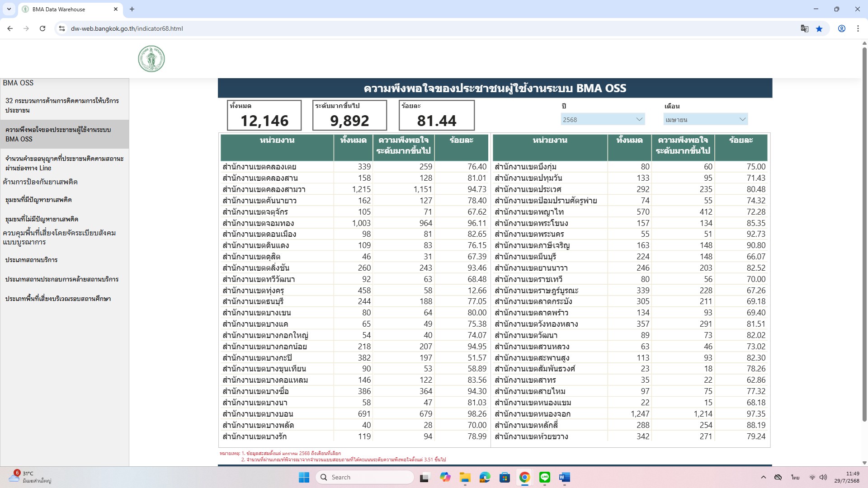Launch Copilot from the taskbar
The width and height of the screenshot is (868, 488).
point(445,477)
